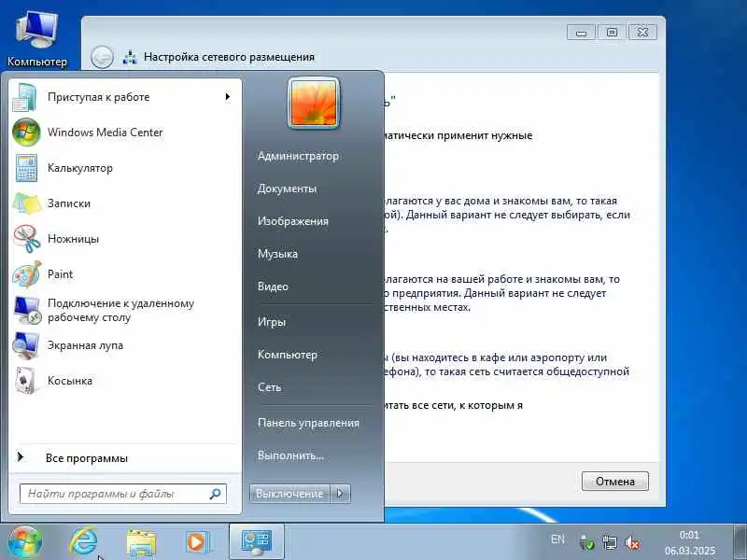This screenshot has width=747, height=560.
Task: Open Видео library
Action: pyautogui.click(x=273, y=287)
